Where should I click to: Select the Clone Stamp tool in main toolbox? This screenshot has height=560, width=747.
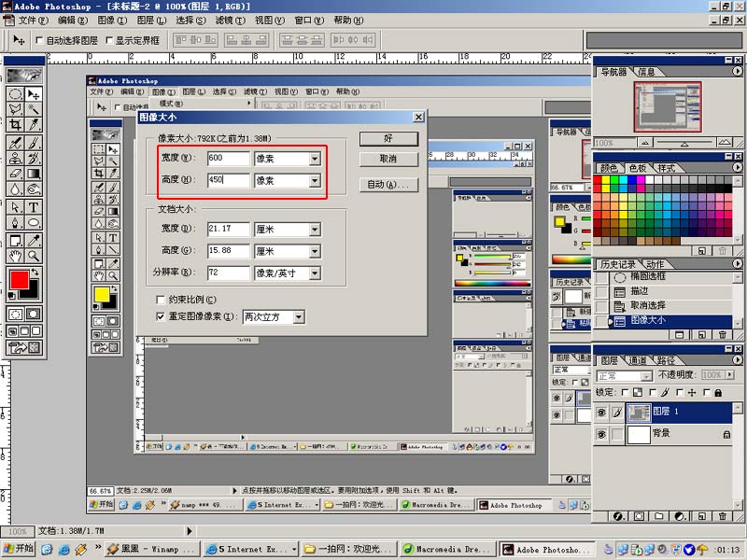coord(16,158)
